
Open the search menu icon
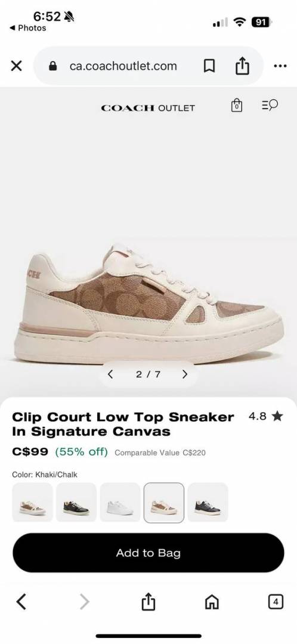point(270,106)
